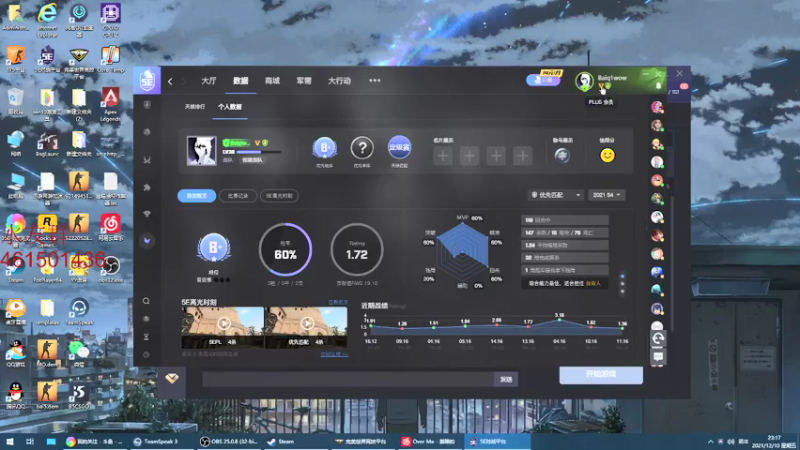Select the first stats page dot

click(622, 277)
